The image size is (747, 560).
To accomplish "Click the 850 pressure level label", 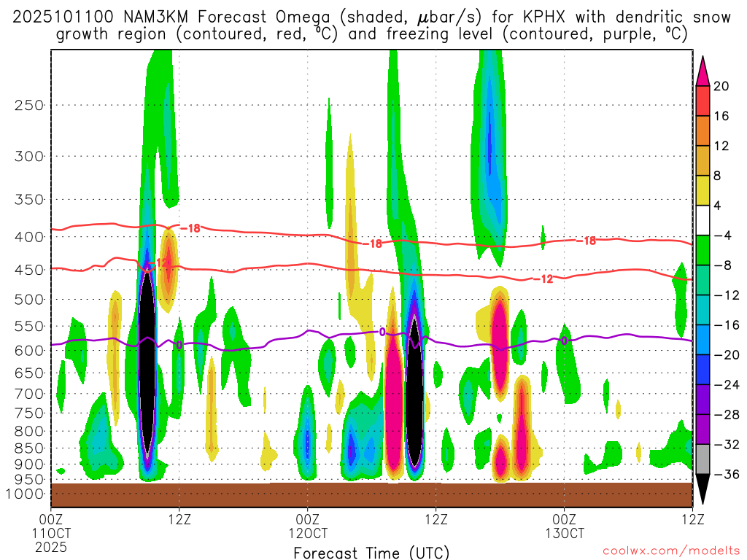I will tap(29, 448).
